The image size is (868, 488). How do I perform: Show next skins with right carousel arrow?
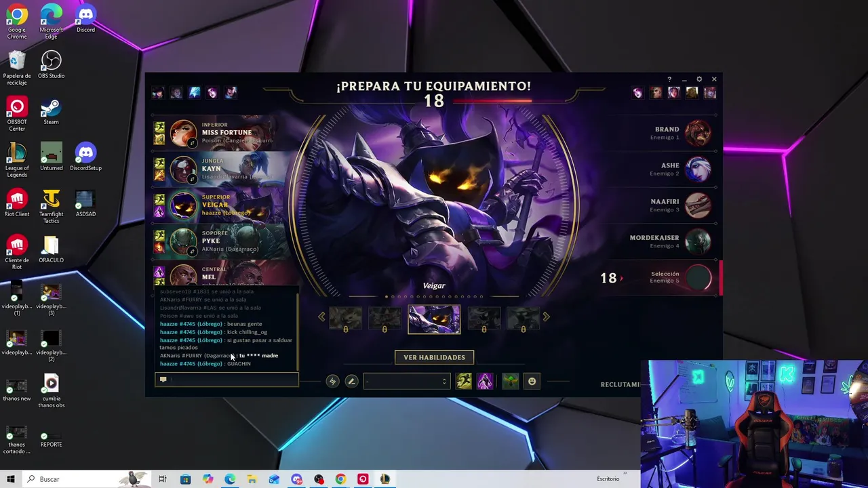point(547,317)
